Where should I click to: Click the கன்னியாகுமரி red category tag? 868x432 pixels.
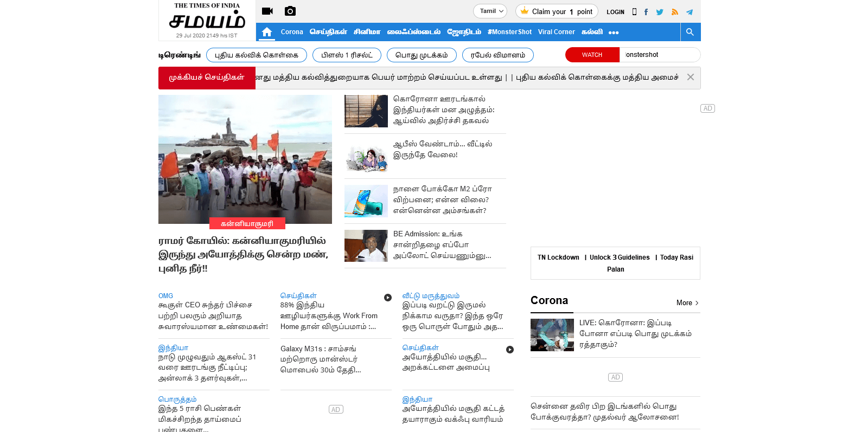click(x=247, y=223)
